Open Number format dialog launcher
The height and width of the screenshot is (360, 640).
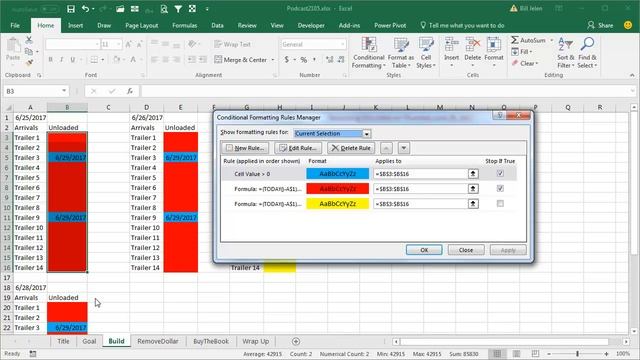click(x=345, y=75)
